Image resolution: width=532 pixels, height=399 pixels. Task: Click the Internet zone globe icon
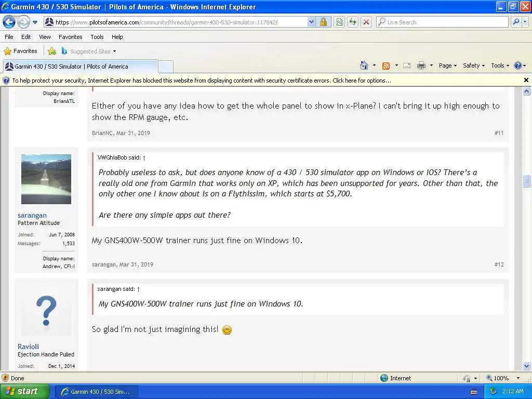click(384, 378)
